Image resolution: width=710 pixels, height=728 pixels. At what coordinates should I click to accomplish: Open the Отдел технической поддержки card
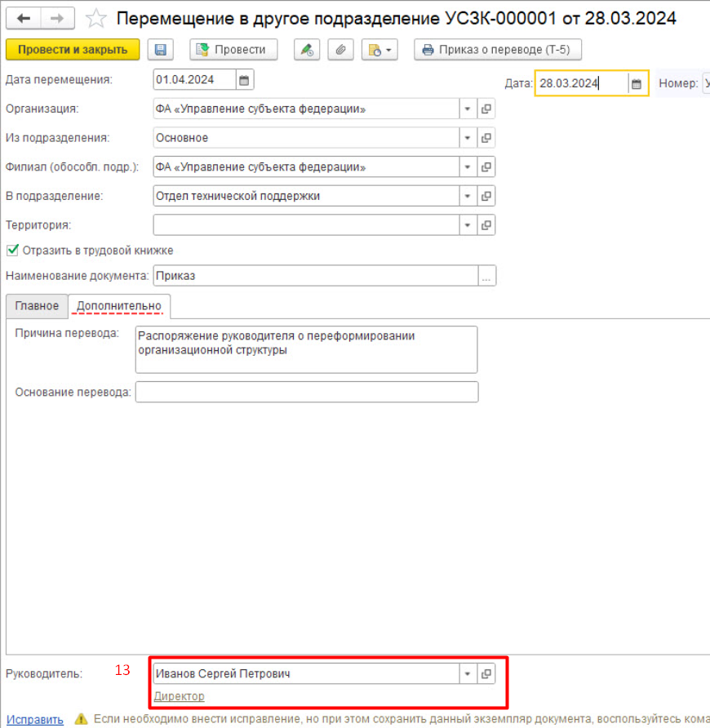point(486,196)
